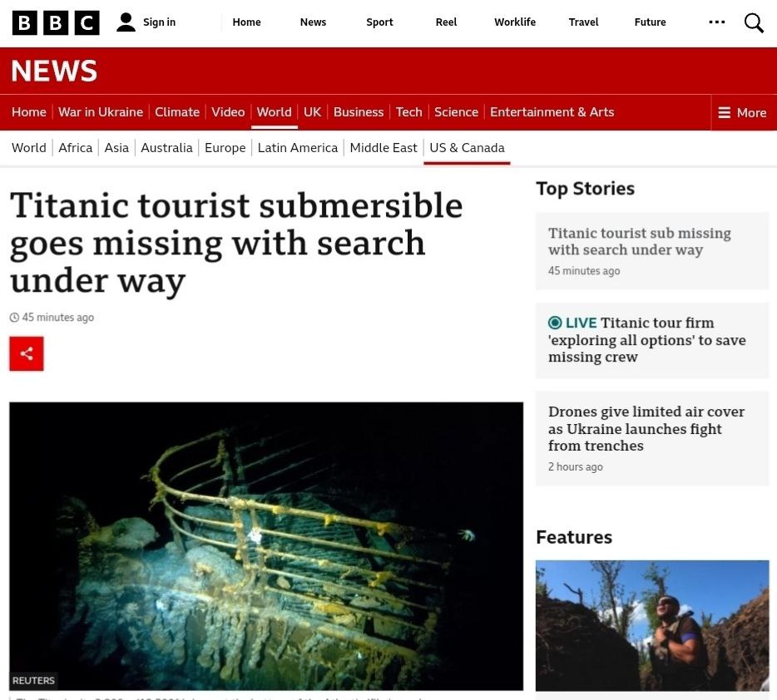
Task: Click the LIVE indicator icon
Action: coord(555,323)
